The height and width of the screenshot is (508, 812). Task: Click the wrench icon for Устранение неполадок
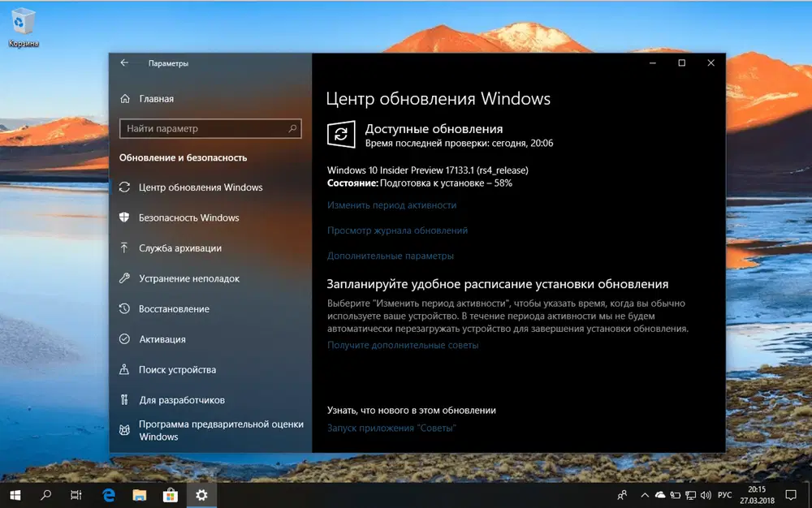124,278
